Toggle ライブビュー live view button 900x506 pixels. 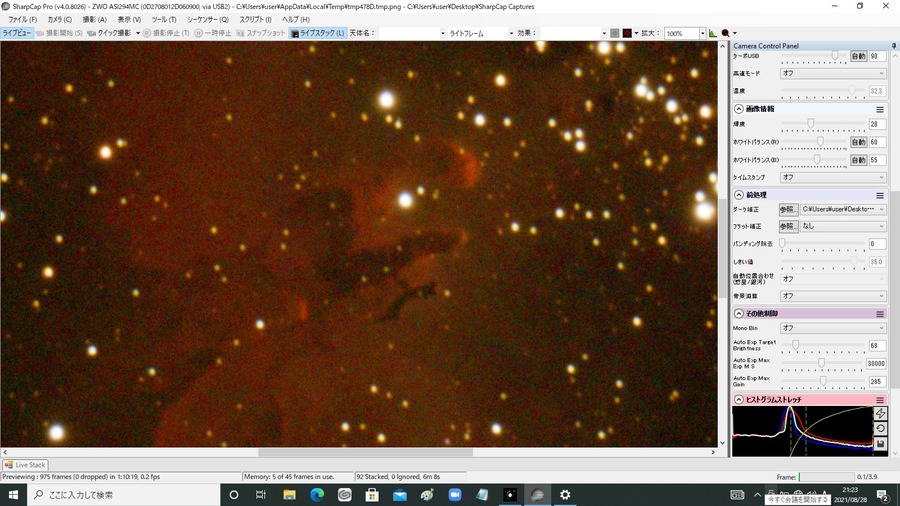coord(17,33)
